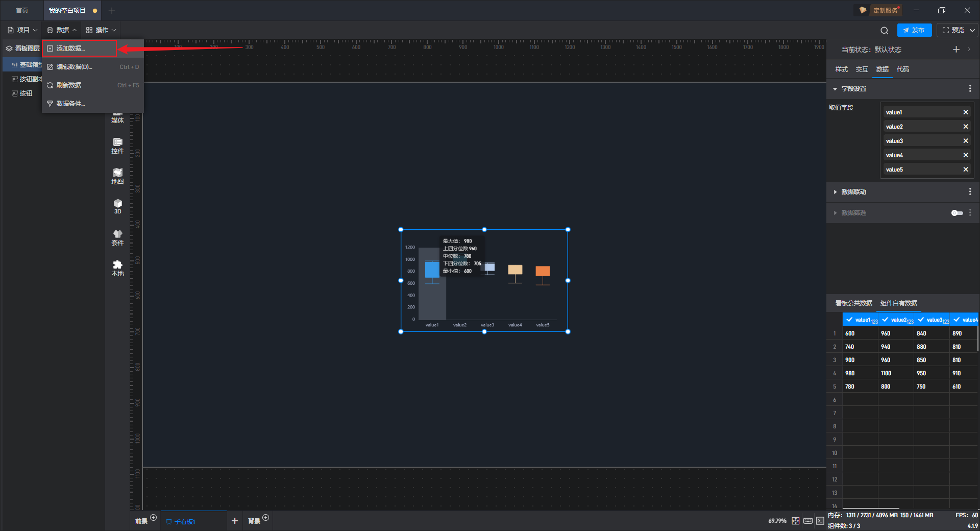Open the 3D component category
This screenshot has height=531, width=980.
(x=117, y=206)
